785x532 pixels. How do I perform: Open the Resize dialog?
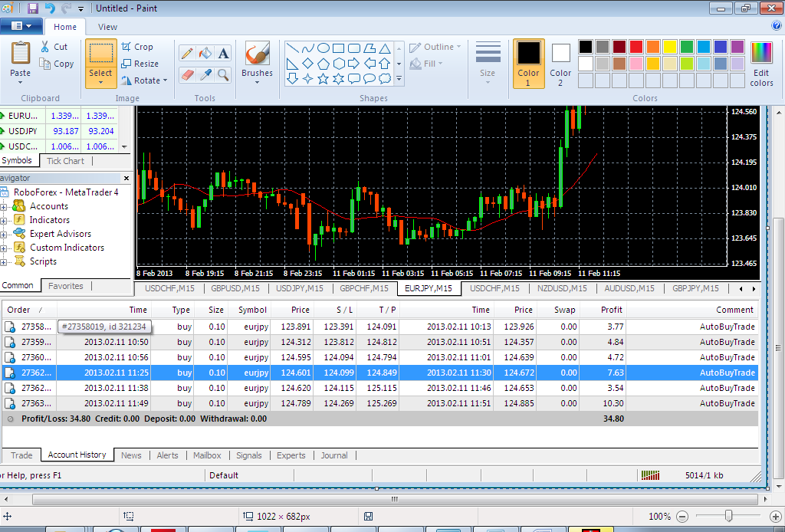click(140, 64)
